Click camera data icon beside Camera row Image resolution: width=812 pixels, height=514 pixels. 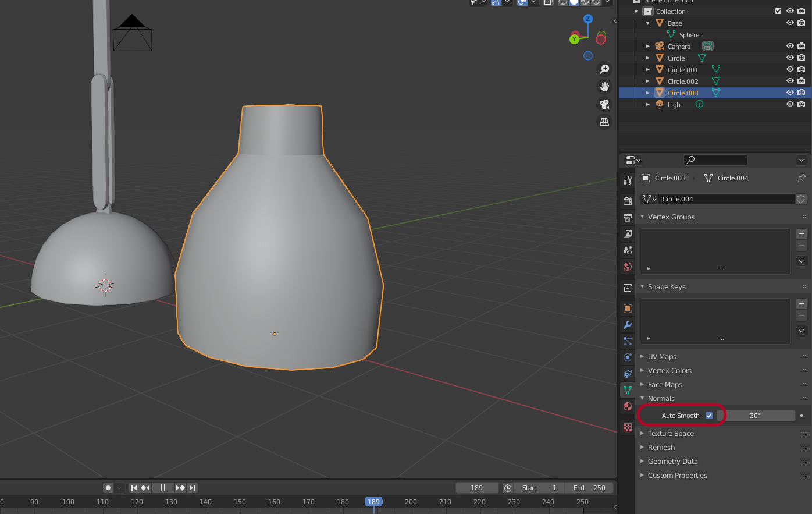click(708, 46)
